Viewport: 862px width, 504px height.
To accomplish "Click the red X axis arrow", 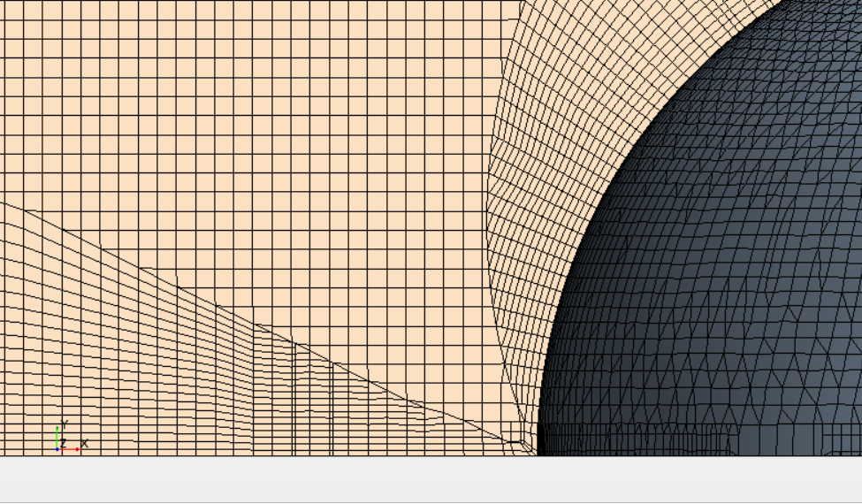I will click(70, 449).
